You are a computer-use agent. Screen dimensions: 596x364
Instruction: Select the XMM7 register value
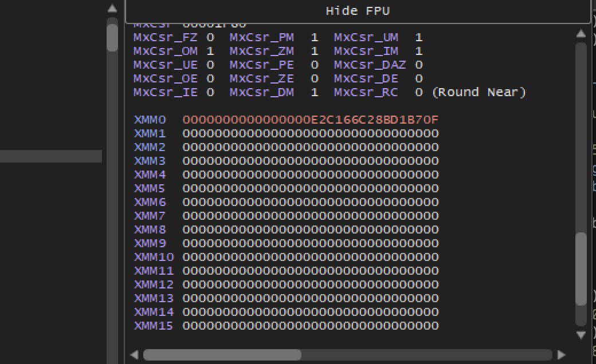[x=311, y=216]
